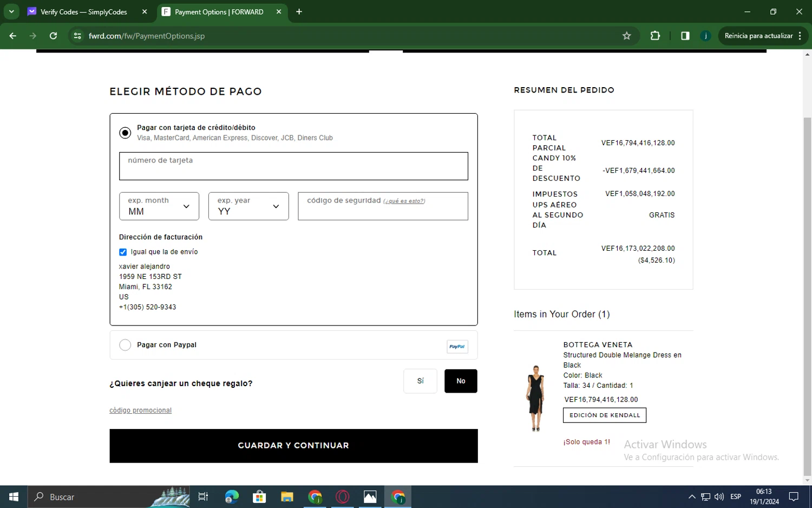Select the Payment Options | FORWARD tab
This screenshot has width=812, height=508.
click(x=219, y=12)
